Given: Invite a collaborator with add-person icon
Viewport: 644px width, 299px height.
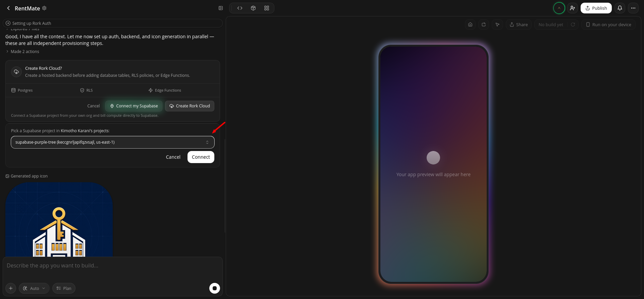Looking at the screenshot, I should click(573, 8).
